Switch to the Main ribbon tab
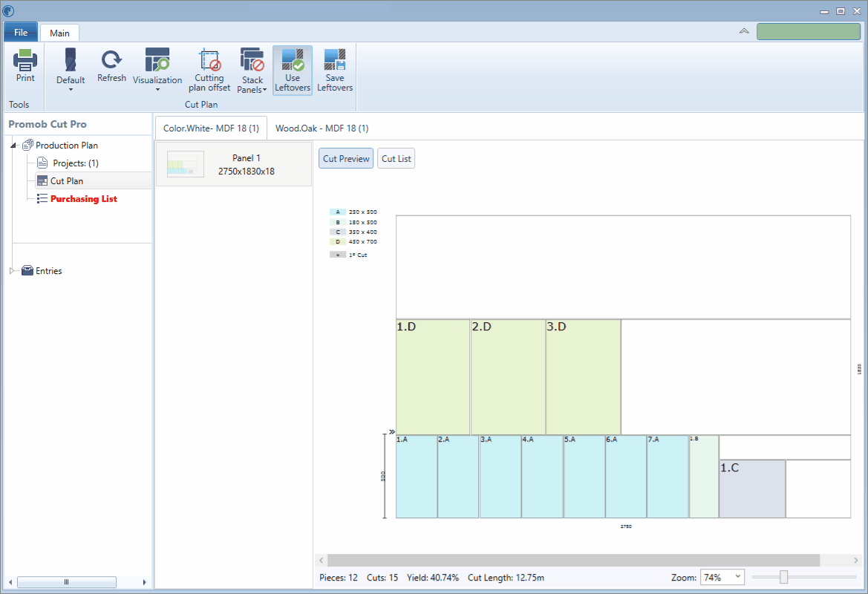The image size is (868, 594). pos(59,33)
